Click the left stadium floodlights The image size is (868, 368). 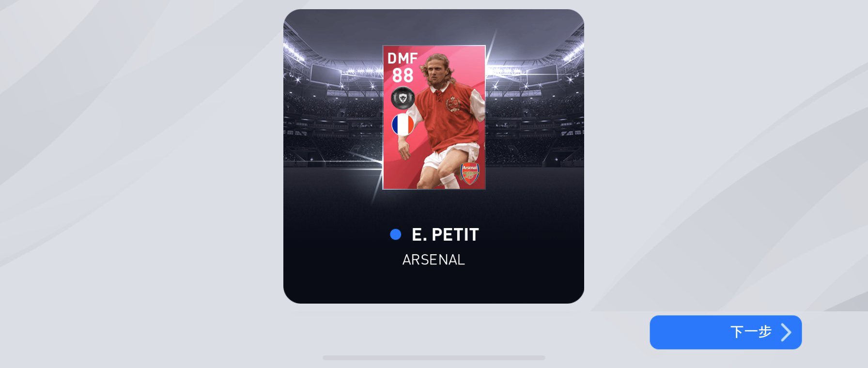(x=311, y=53)
